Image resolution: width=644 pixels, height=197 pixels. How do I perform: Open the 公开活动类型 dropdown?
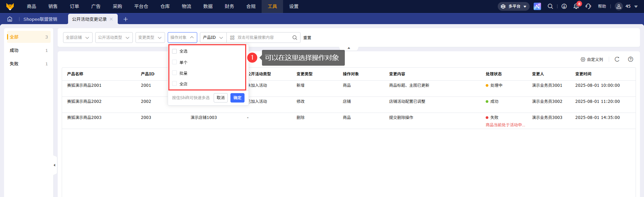pyautogui.click(x=114, y=38)
